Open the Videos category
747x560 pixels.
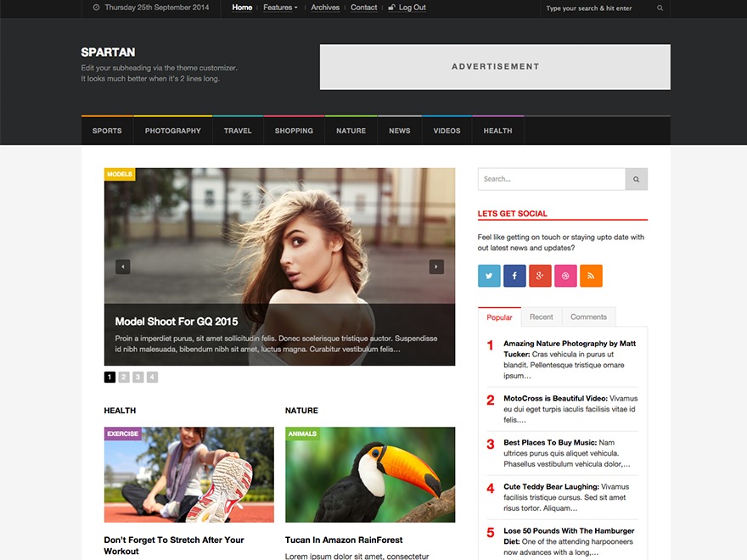point(447,131)
